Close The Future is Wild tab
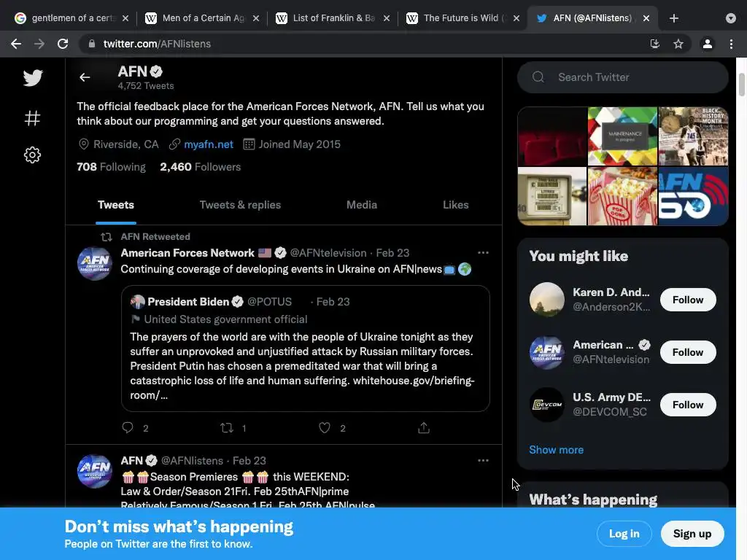This screenshot has width=747, height=560. tap(516, 18)
